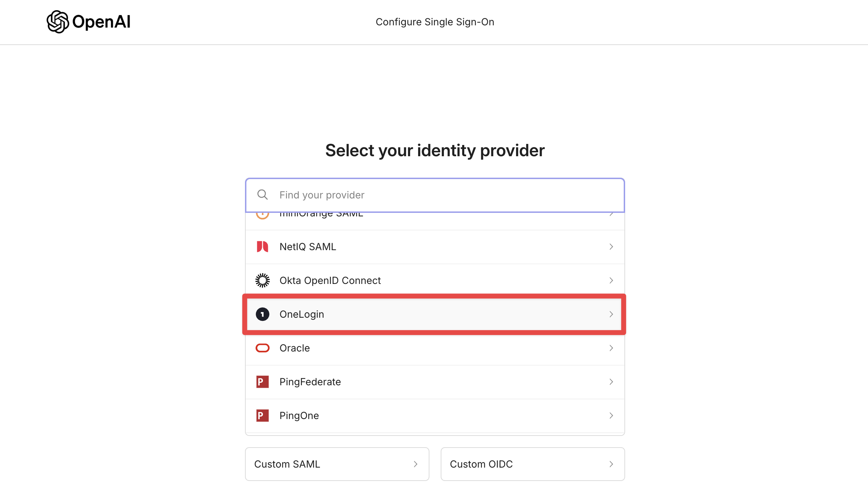The height and width of the screenshot is (488, 868).
Task: Focus the Find your provider search field
Action: (435, 195)
